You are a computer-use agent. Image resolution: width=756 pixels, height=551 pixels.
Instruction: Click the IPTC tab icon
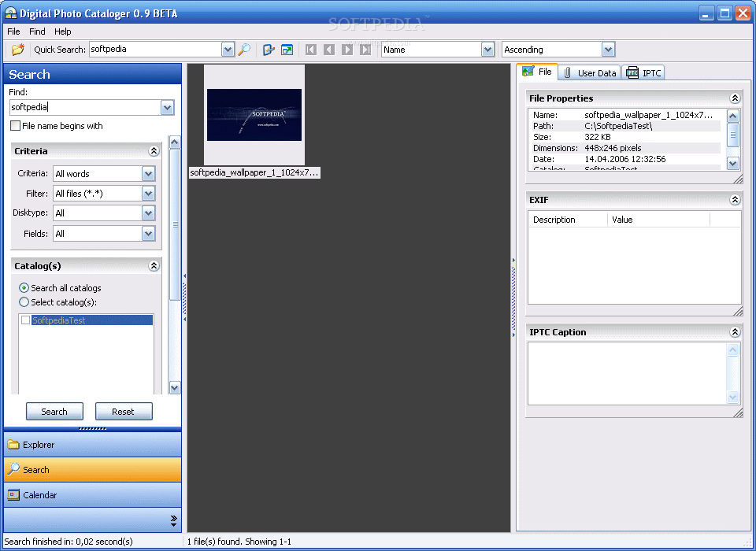(632, 72)
